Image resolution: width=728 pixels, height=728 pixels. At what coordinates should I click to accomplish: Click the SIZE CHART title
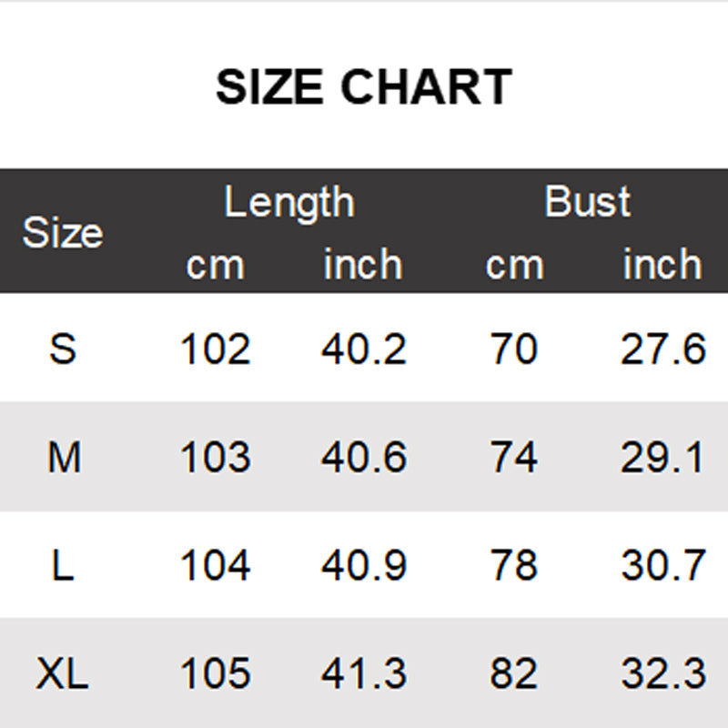tap(363, 88)
